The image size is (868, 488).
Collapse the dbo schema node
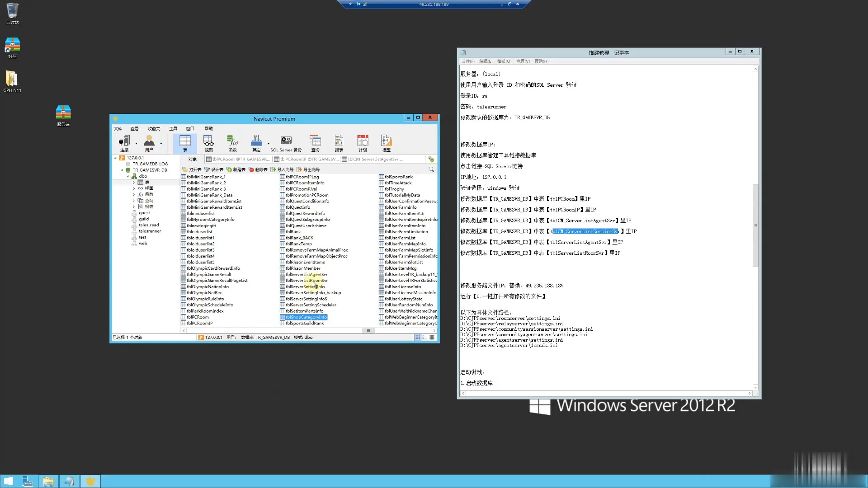point(128,176)
